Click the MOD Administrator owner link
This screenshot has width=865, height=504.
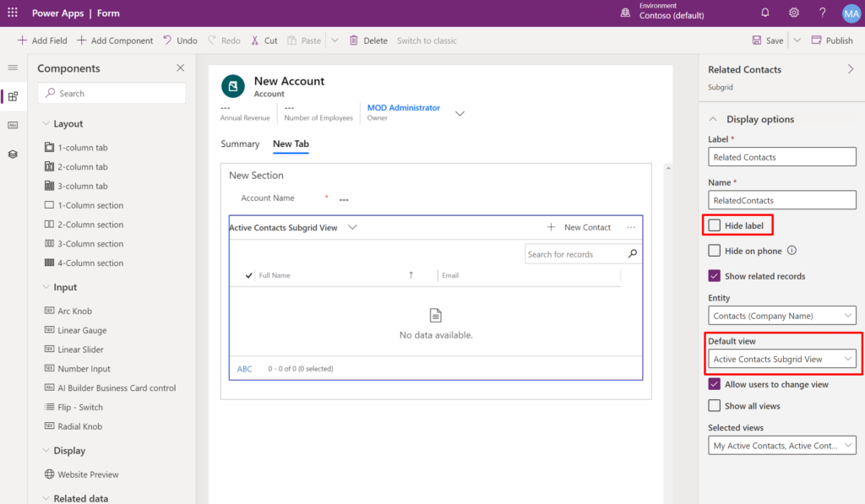pyautogui.click(x=404, y=107)
